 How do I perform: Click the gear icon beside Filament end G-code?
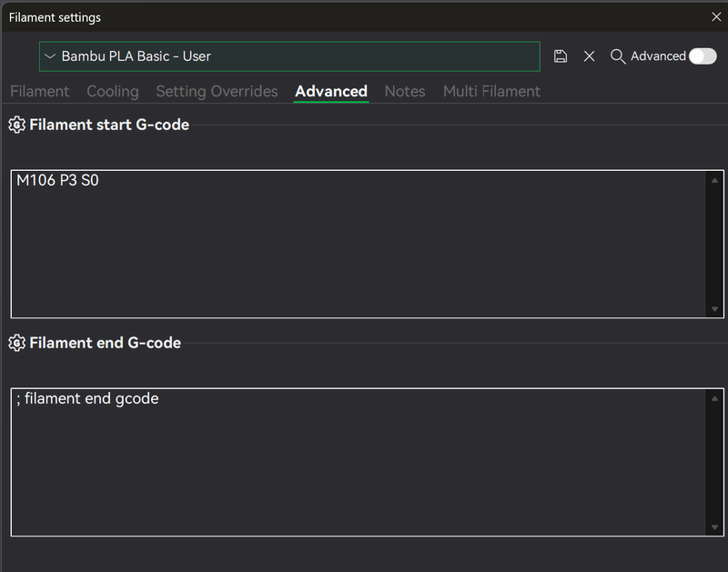pyautogui.click(x=16, y=343)
